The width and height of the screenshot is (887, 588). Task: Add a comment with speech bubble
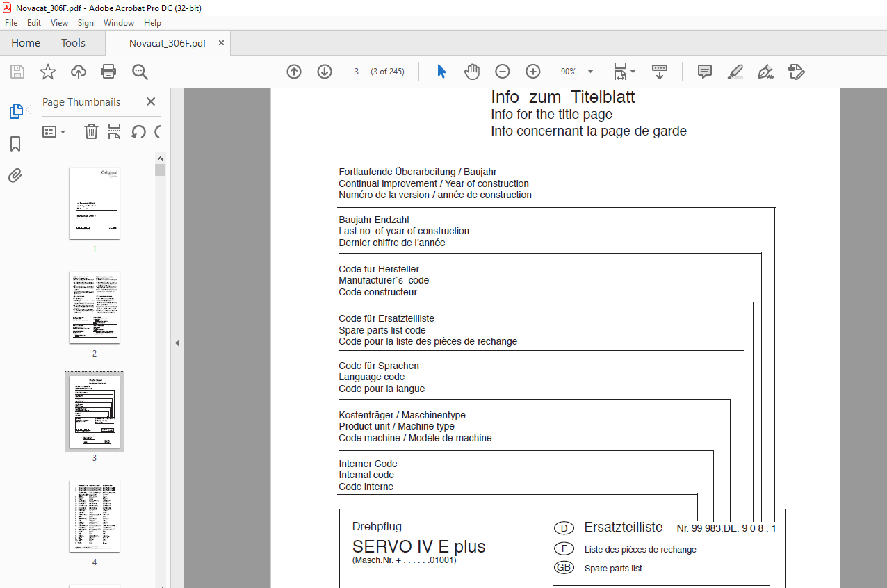tap(705, 72)
